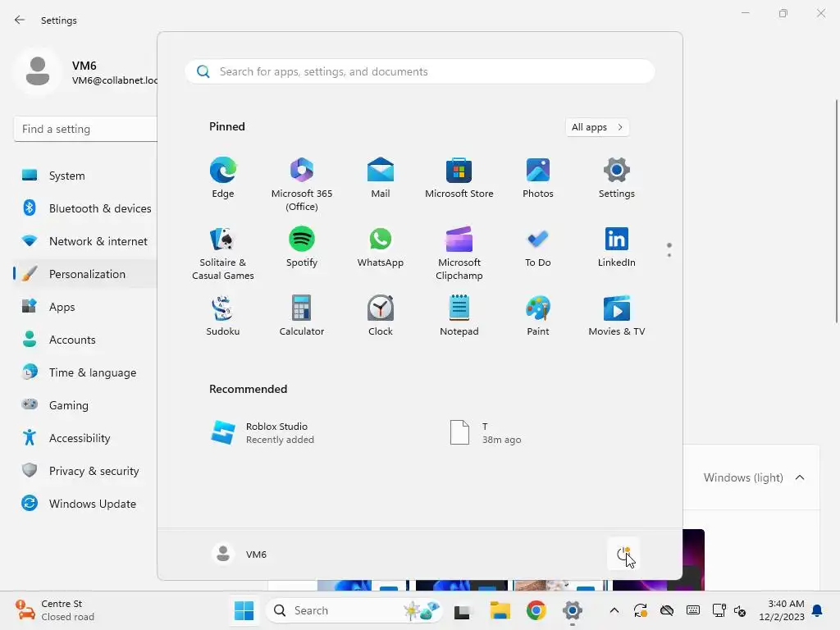Open Windows Update in Settings
840x630 pixels.
85,504
